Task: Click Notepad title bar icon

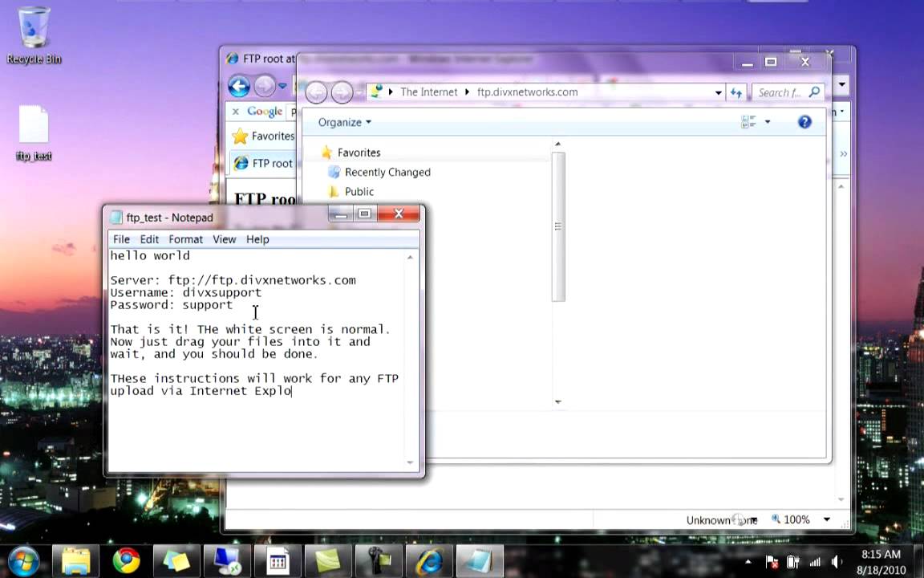Action: pyautogui.click(x=116, y=218)
